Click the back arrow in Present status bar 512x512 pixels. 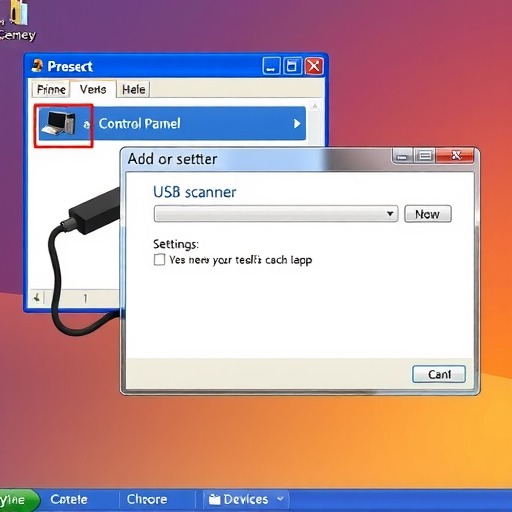point(37,297)
